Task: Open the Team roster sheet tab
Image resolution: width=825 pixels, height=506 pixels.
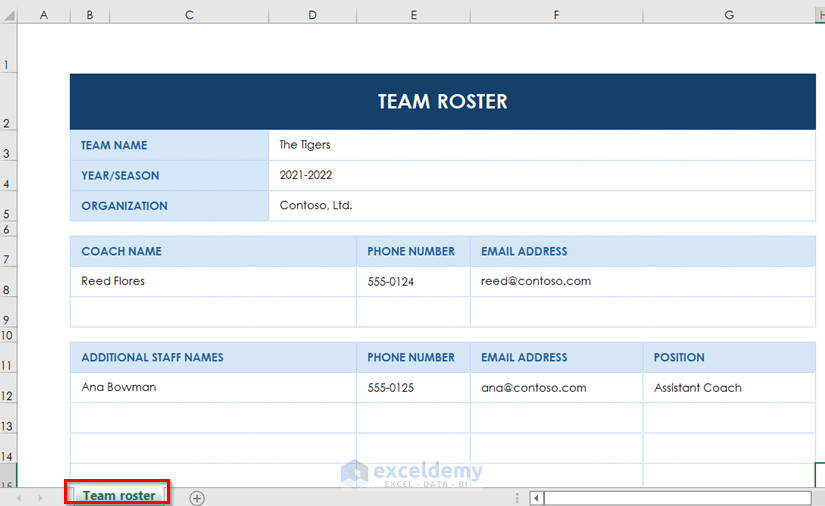Action: point(119,495)
